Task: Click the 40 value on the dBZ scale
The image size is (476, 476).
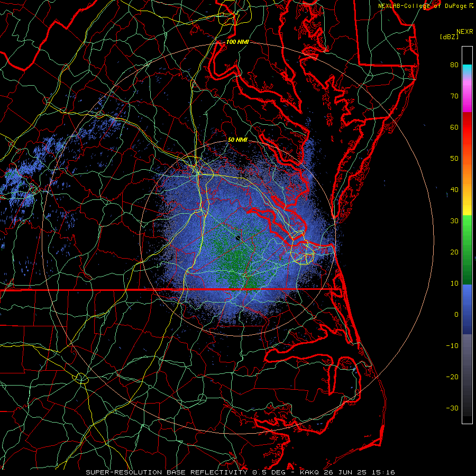Action: [454, 190]
